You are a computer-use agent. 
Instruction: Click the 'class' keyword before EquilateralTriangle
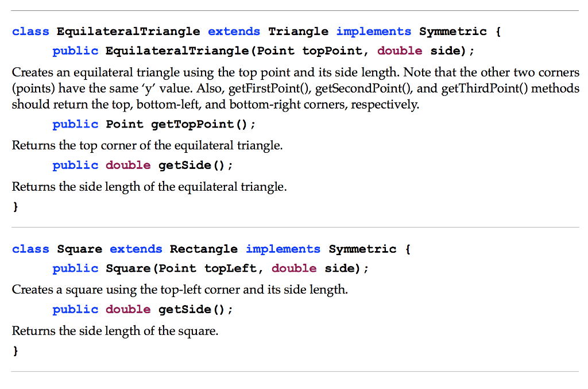(31, 32)
